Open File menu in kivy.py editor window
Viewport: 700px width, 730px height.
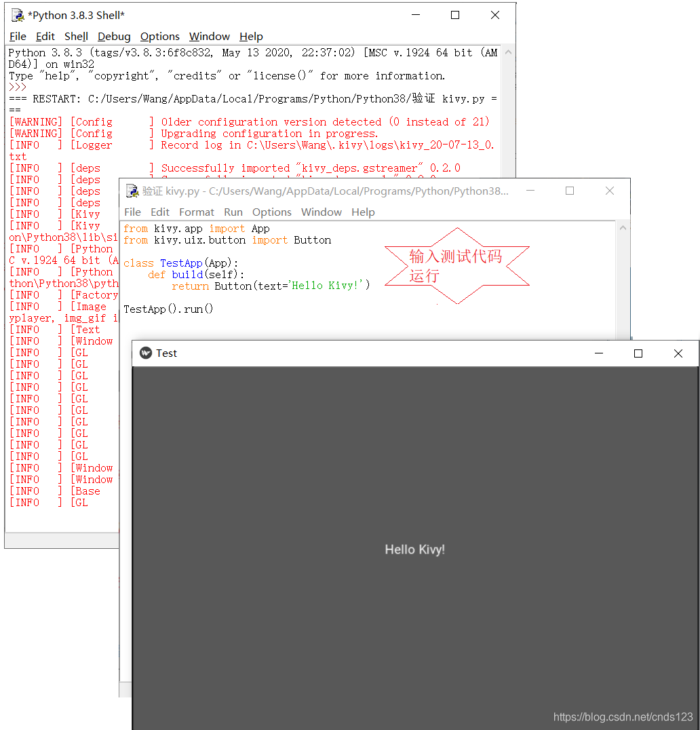coord(133,212)
